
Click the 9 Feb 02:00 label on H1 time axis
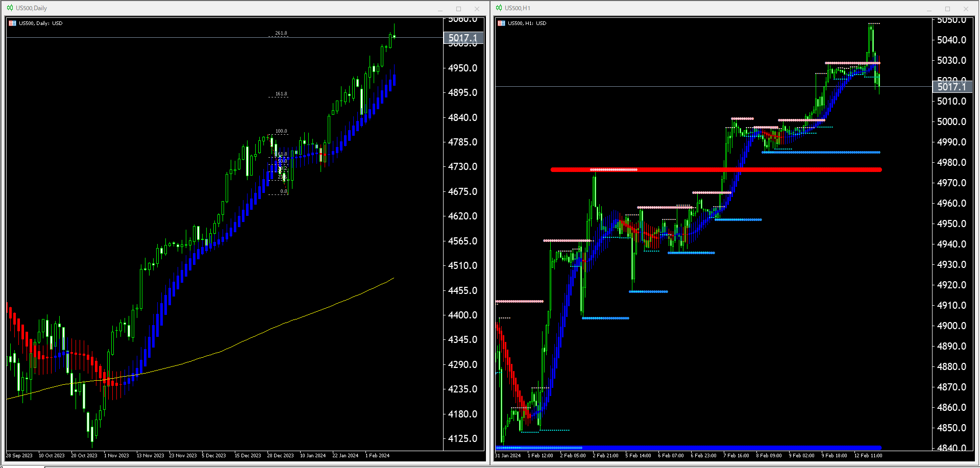point(801,456)
